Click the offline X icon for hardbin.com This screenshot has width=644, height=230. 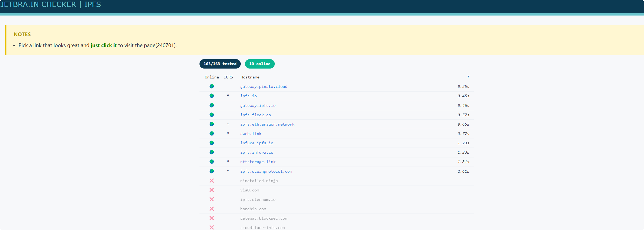pos(212,209)
